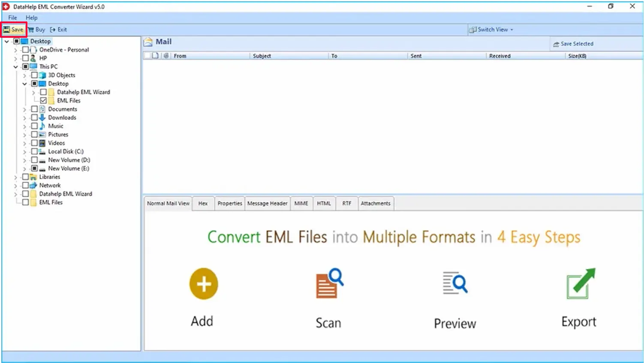This screenshot has height=363, width=644.
Task: Expand the Local Disk (C:) node
Action: tap(24, 152)
